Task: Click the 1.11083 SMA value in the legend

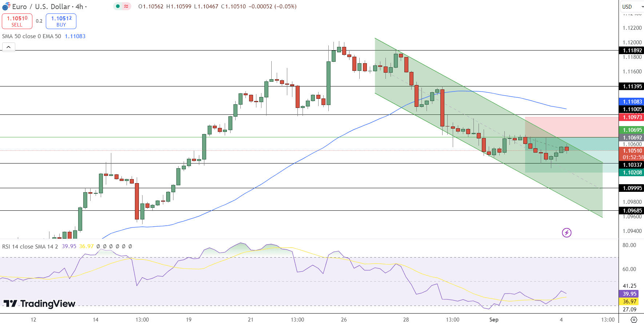Action: tap(75, 36)
